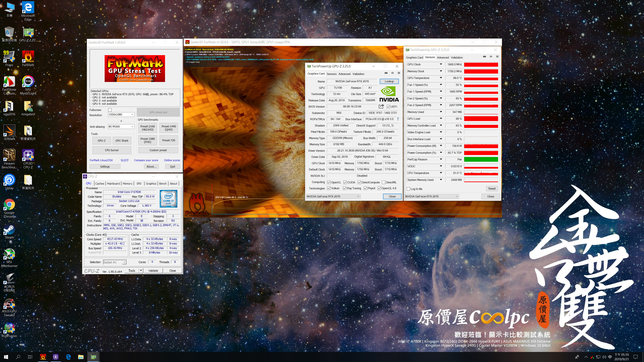Click the Lookup button in GPU-Z
The image size is (644, 362).
[x=389, y=81]
